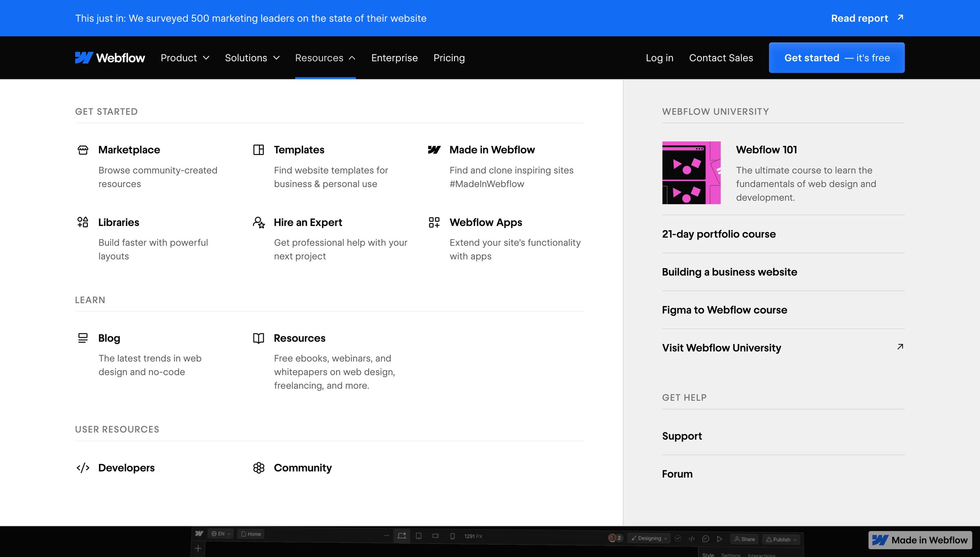Viewport: 980px width, 557px height.
Task: Open Figma to Webflow course
Action: tap(724, 310)
